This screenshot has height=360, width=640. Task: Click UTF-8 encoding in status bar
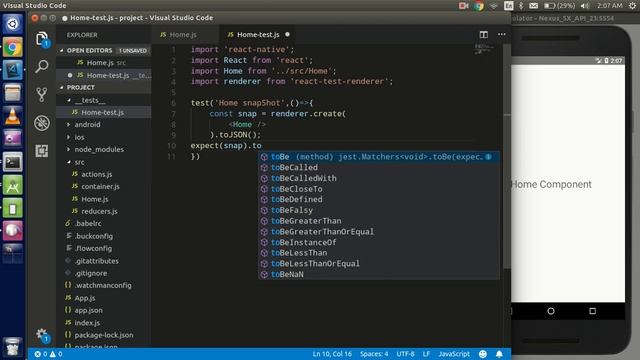(405, 354)
